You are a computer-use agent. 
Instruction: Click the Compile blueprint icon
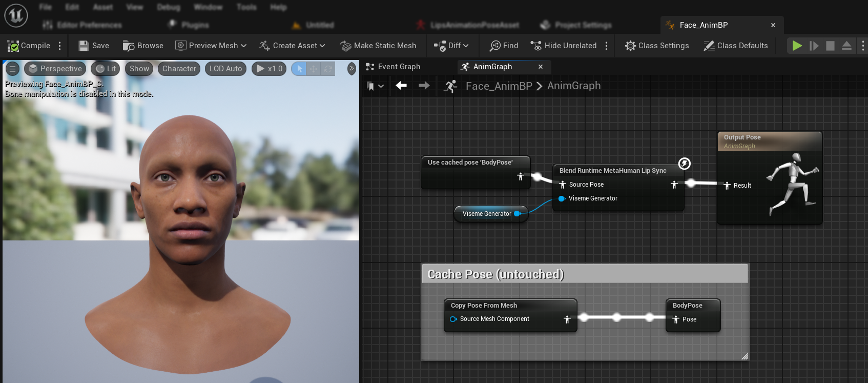13,46
